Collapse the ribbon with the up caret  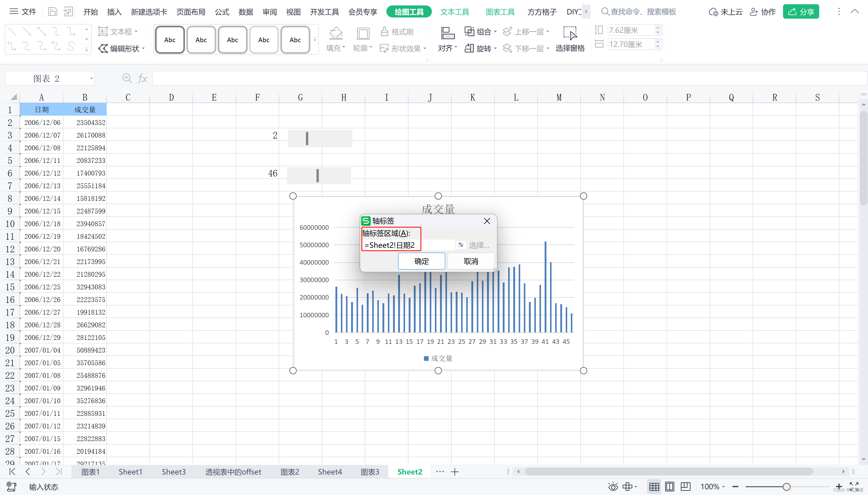point(854,11)
